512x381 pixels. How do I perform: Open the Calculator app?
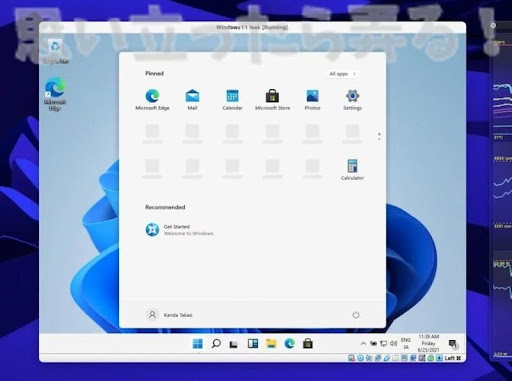(352, 170)
